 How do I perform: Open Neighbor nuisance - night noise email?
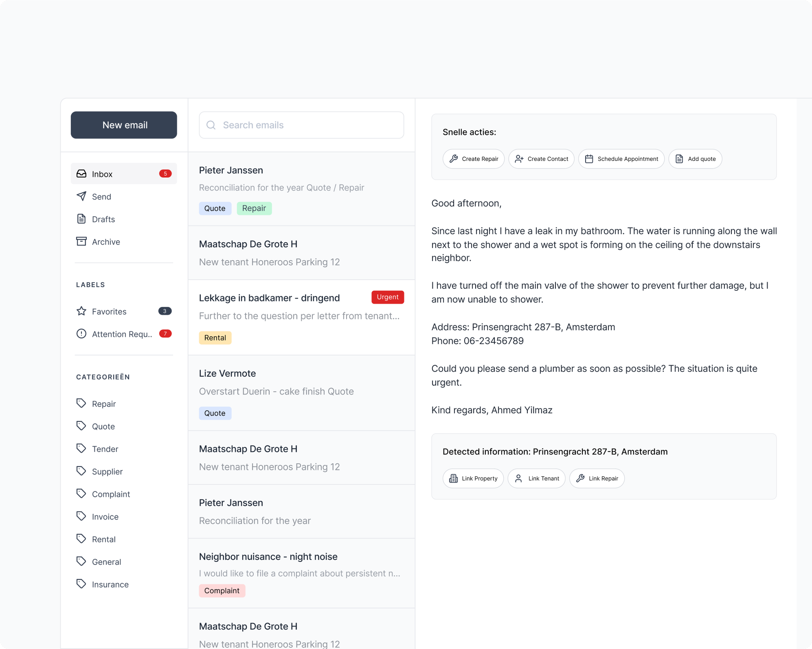point(301,573)
